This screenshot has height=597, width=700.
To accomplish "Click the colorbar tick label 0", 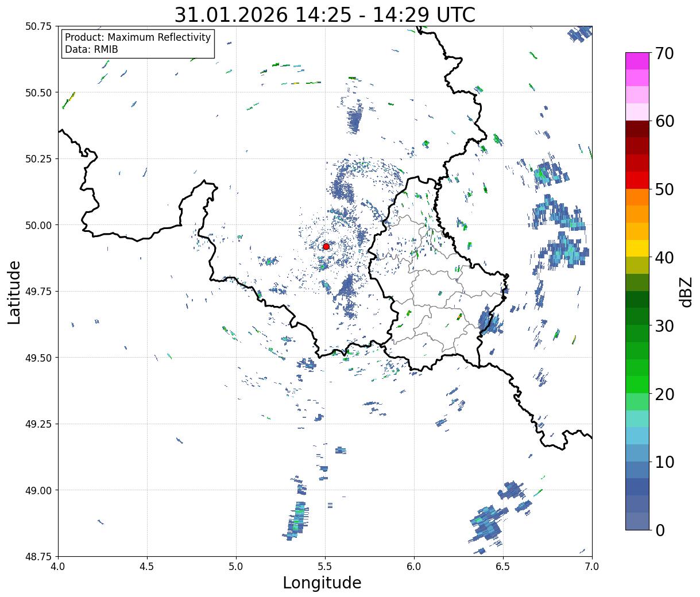I will [x=660, y=530].
